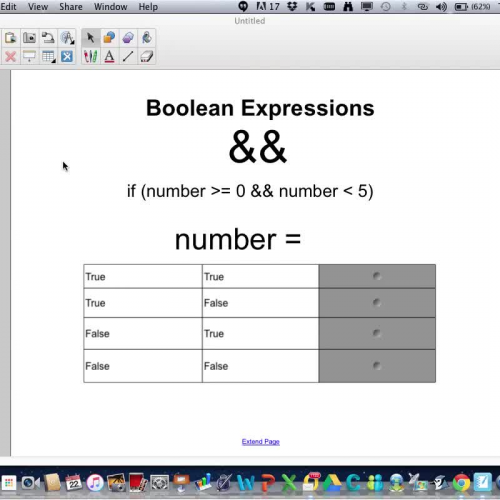Reveal the shaded cell in False/False row
Screen dimensions: 500x500
377,366
